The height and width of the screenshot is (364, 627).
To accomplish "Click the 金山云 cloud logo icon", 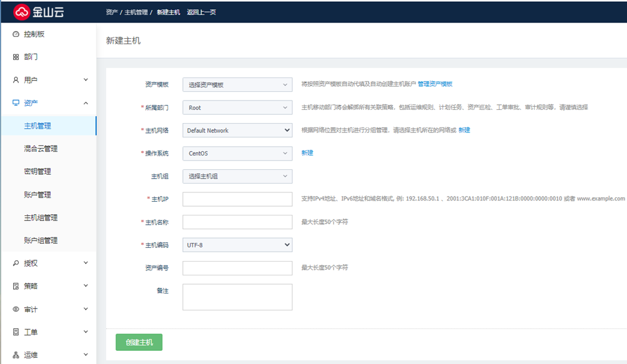I will (22, 11).
